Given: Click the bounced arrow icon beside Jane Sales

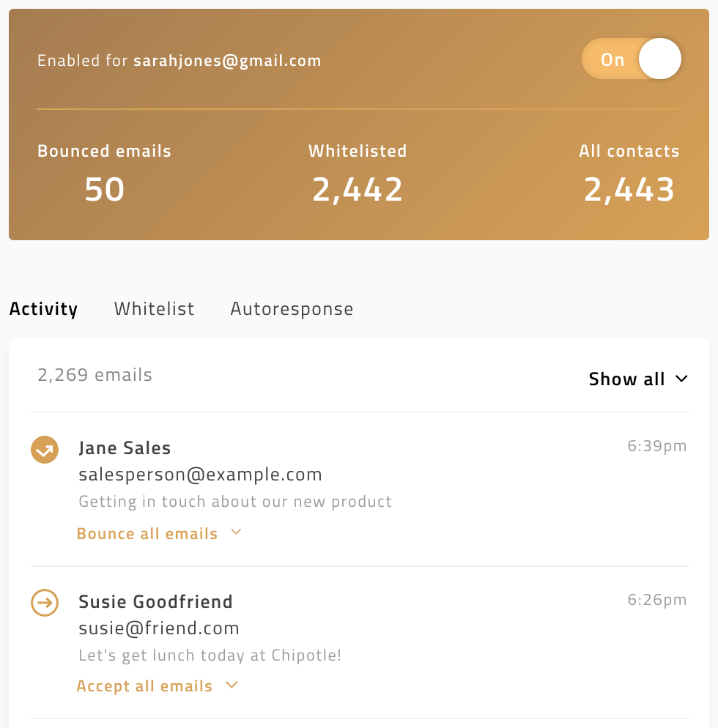Looking at the screenshot, I should tap(45, 450).
